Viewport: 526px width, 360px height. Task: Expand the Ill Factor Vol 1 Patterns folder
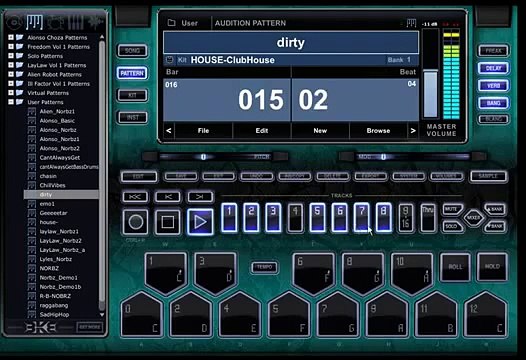11,84
